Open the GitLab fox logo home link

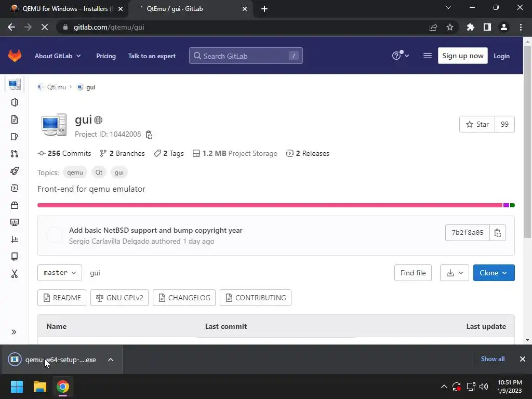(x=15, y=56)
